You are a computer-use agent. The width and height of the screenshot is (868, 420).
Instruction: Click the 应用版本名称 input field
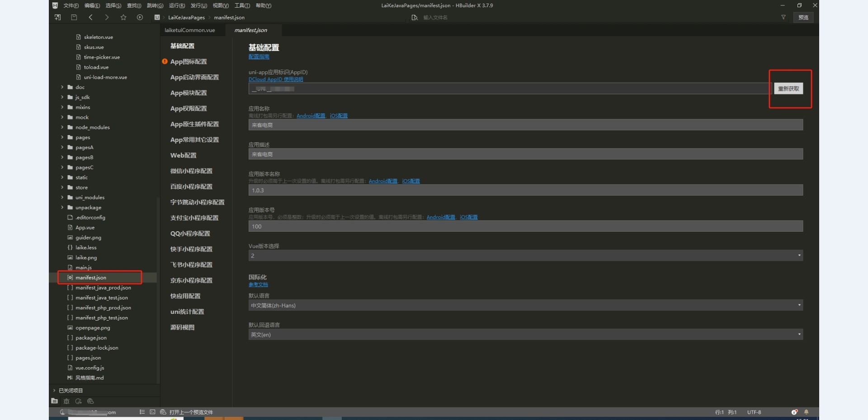point(525,191)
